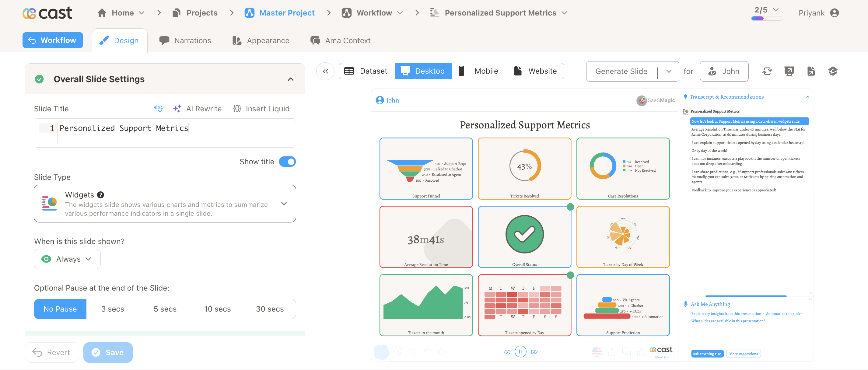Open the present-on-screen projector icon

(x=789, y=71)
